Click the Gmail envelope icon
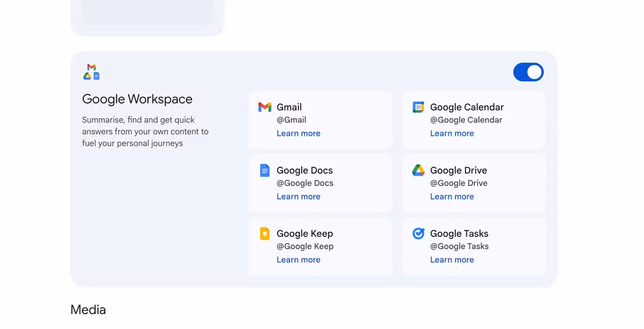 [265, 107]
